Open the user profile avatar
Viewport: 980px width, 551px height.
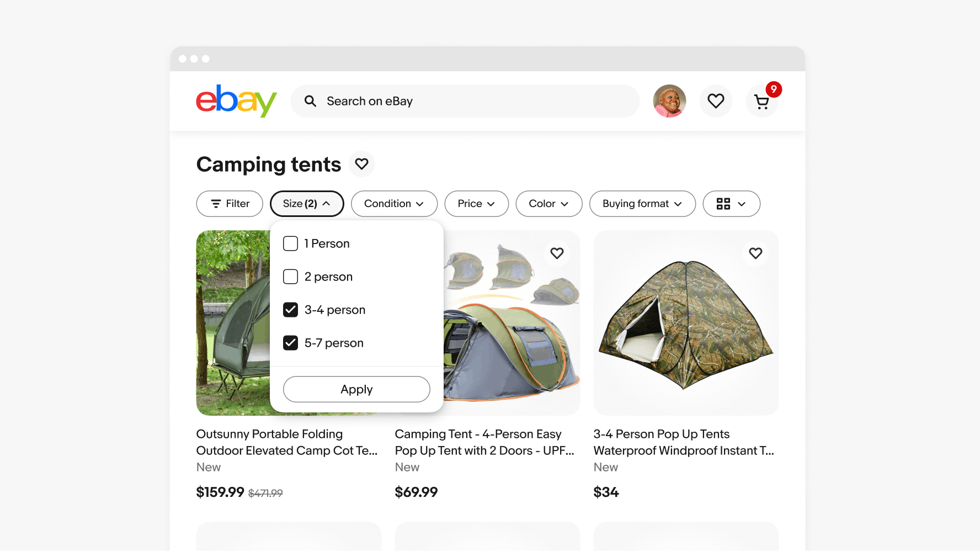tap(669, 101)
